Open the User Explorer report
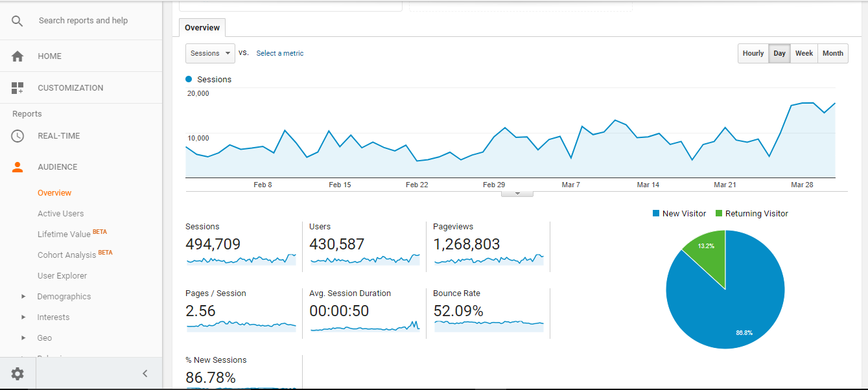 pyautogui.click(x=62, y=275)
